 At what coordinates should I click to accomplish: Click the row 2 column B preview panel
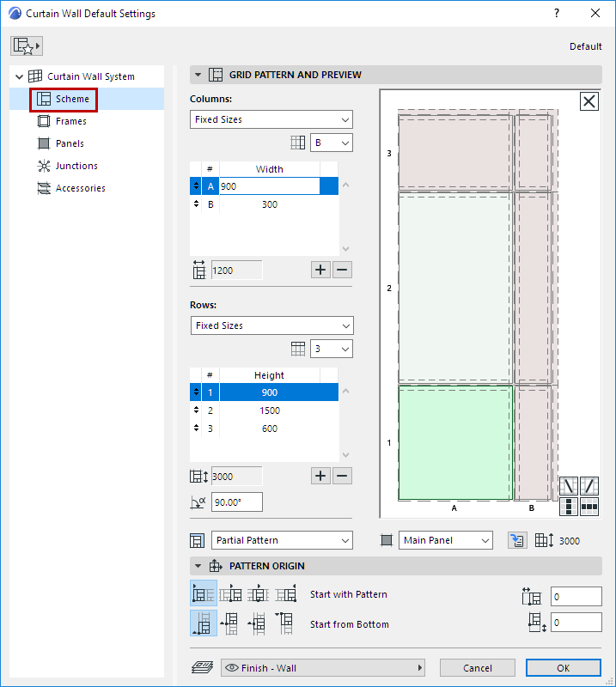(x=533, y=288)
